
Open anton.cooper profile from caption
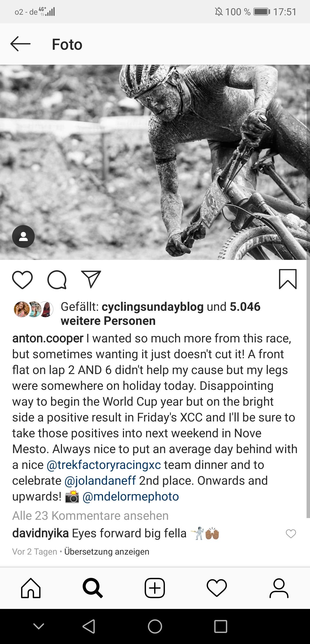tap(48, 338)
